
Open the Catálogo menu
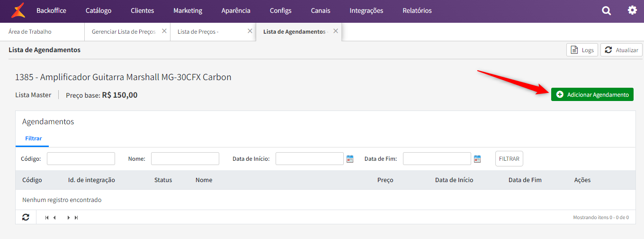pyautogui.click(x=98, y=10)
